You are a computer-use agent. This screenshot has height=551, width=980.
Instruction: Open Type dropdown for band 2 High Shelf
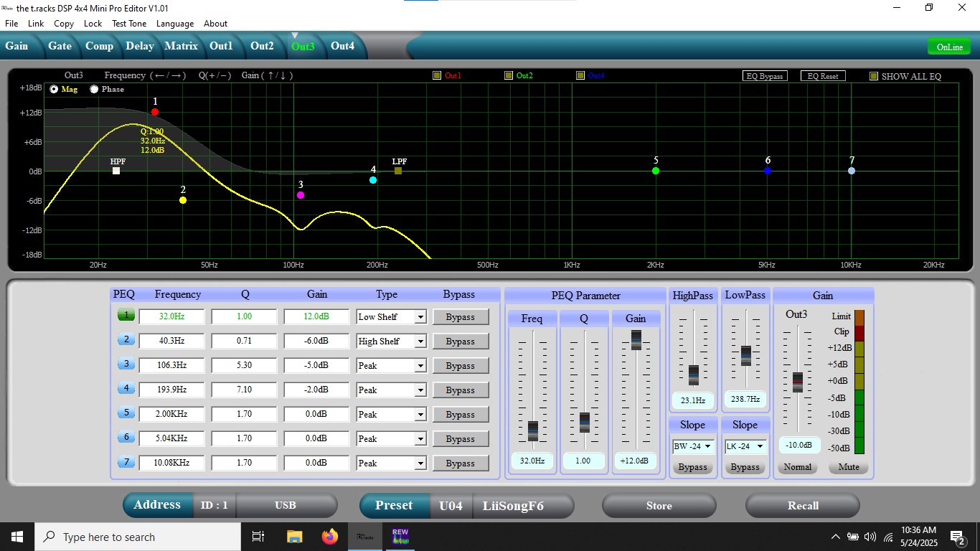point(420,342)
